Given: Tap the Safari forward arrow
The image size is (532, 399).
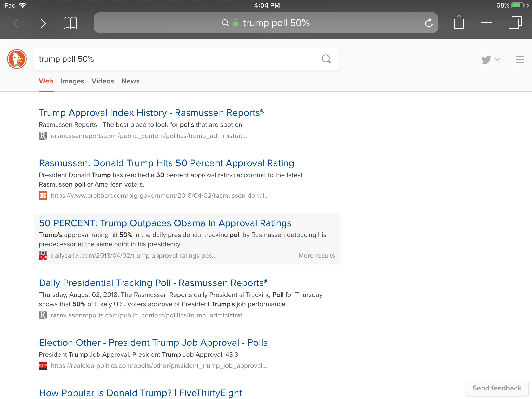Looking at the screenshot, I should (43, 23).
